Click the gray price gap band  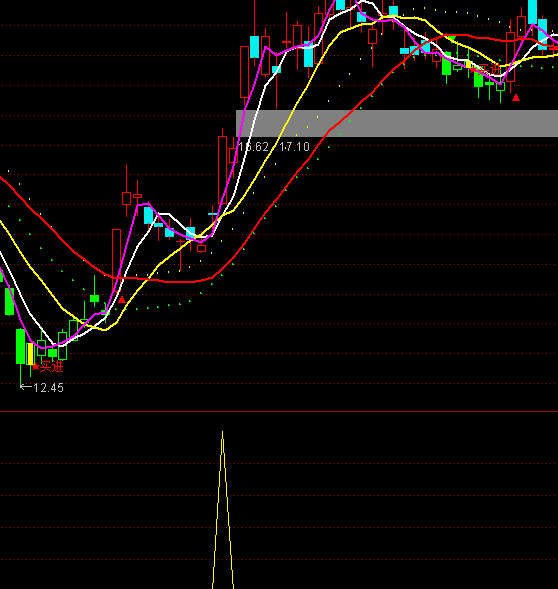pyautogui.click(x=397, y=123)
